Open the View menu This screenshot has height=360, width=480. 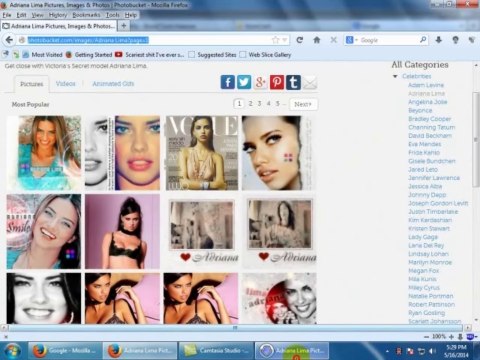[x=38, y=15]
